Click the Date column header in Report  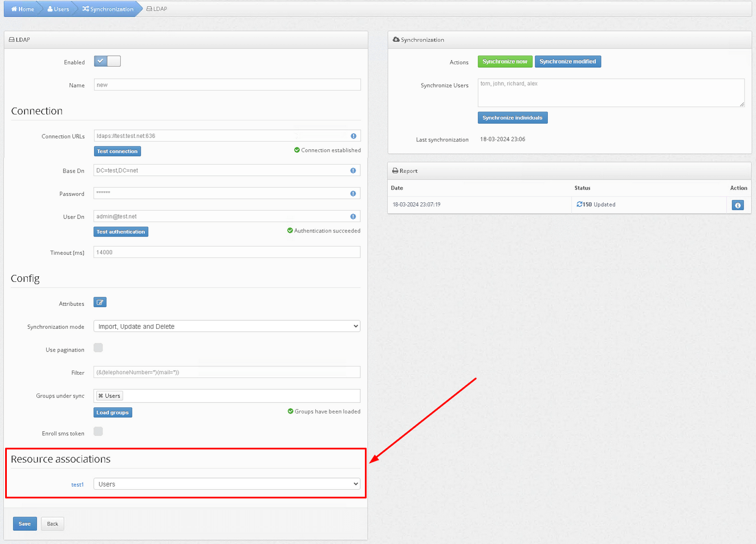(x=397, y=188)
